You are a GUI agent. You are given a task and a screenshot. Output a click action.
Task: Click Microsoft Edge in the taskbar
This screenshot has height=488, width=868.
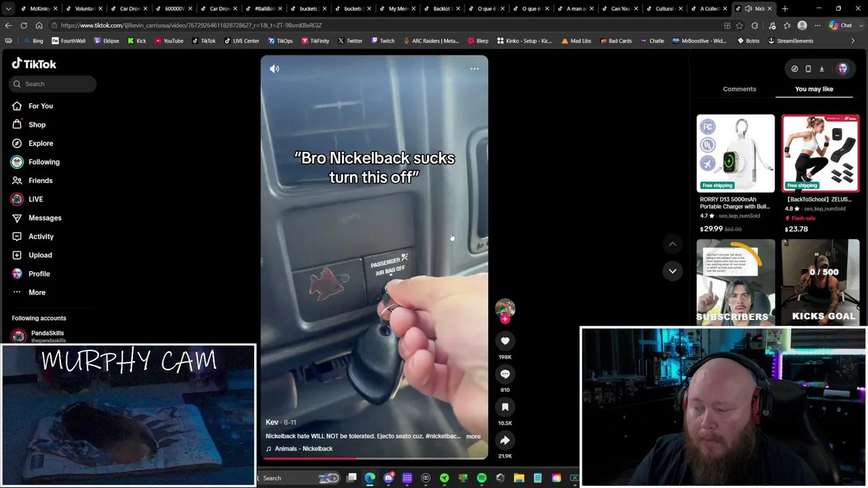(x=370, y=479)
